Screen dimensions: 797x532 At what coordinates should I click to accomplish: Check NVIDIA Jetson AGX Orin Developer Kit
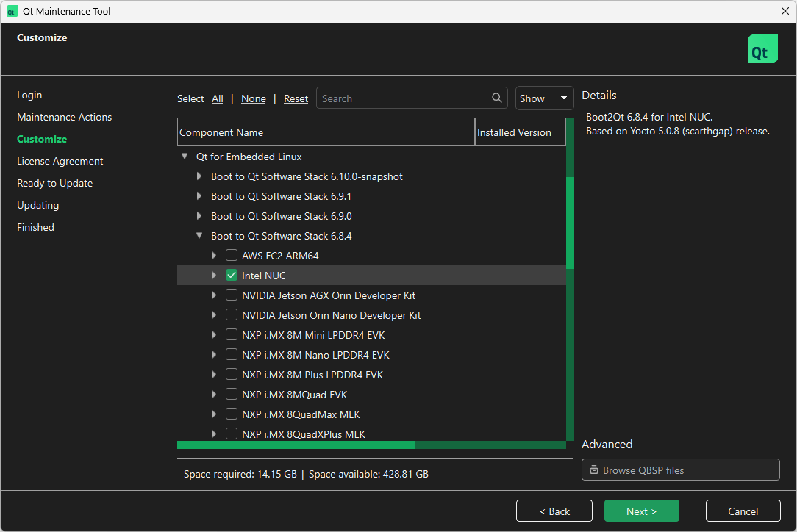pos(232,295)
